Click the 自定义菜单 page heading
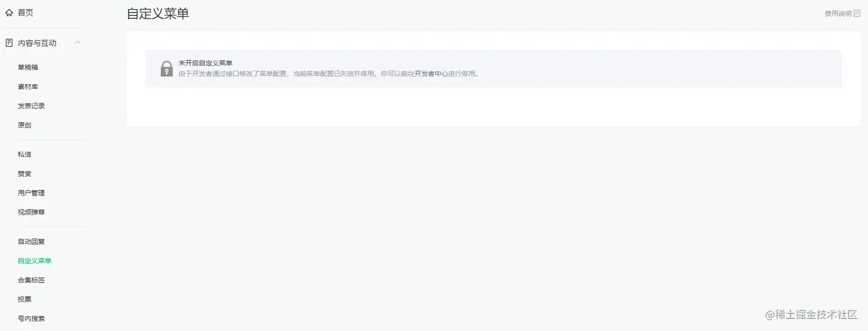 pyautogui.click(x=158, y=14)
